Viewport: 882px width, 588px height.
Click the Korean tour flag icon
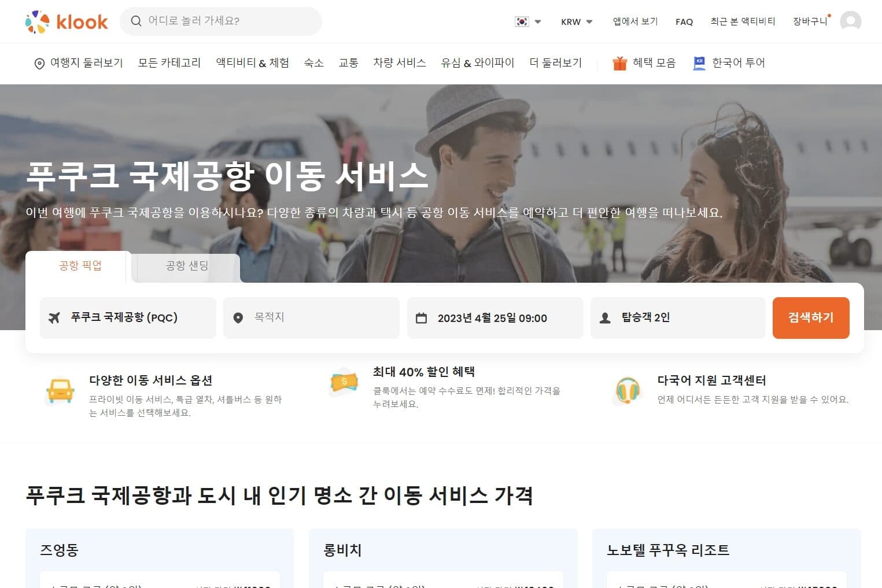tap(699, 63)
